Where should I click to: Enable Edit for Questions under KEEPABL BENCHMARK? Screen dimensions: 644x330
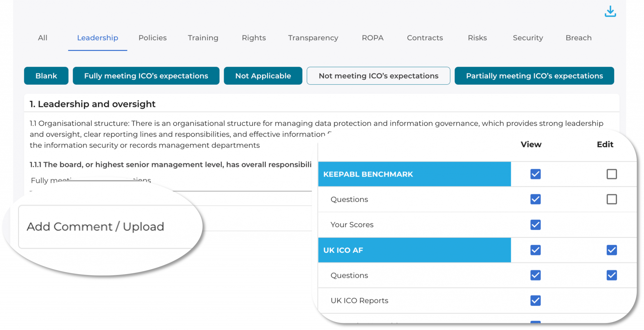click(612, 199)
